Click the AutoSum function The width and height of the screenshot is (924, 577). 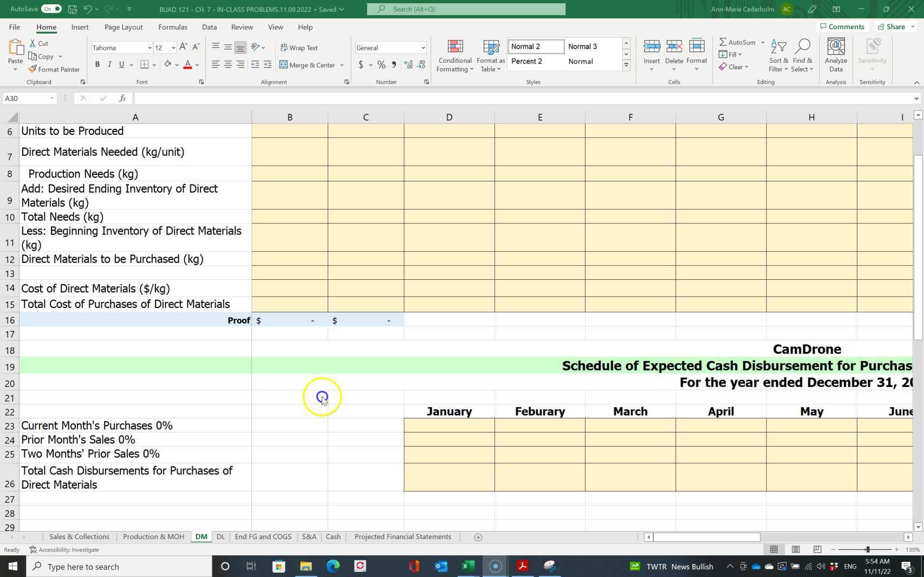(x=738, y=42)
